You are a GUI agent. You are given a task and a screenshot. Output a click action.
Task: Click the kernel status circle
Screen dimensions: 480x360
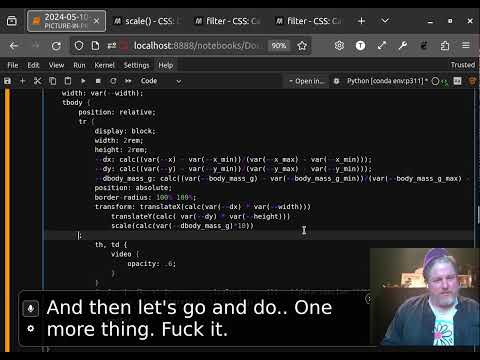[x=435, y=81]
